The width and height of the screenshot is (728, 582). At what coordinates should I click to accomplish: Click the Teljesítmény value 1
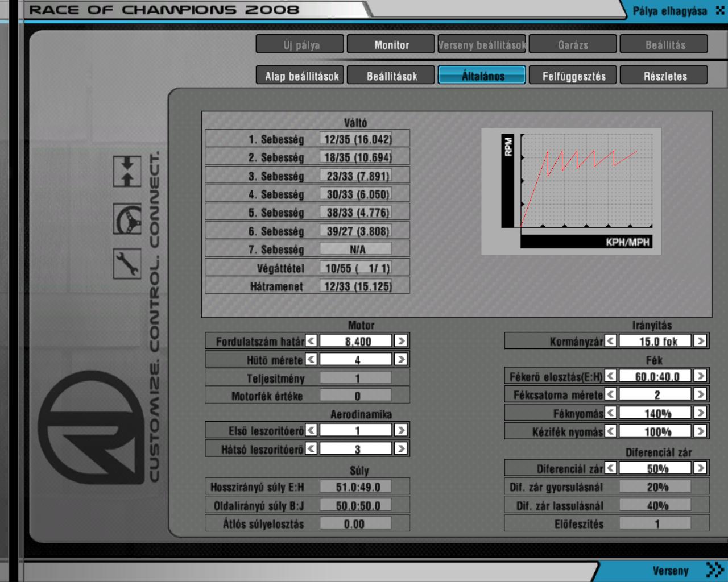[x=356, y=378]
